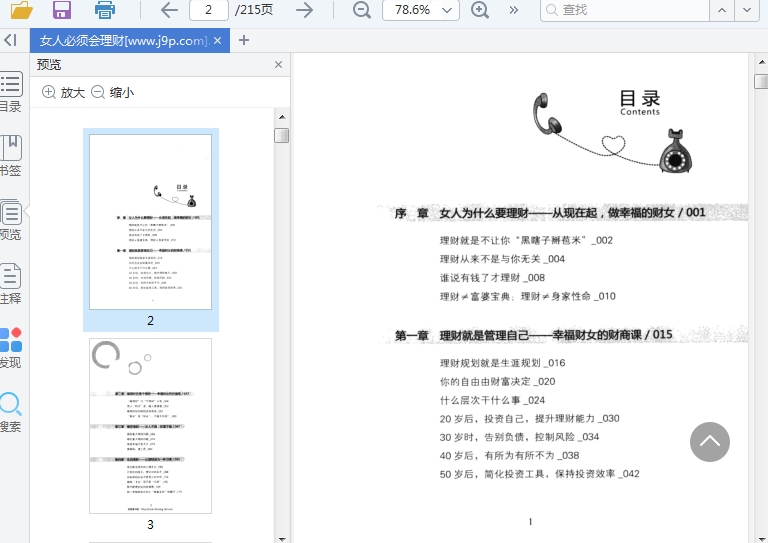Open the 发现 discover panel
Screen dimensions: 768x543
(x=11, y=348)
